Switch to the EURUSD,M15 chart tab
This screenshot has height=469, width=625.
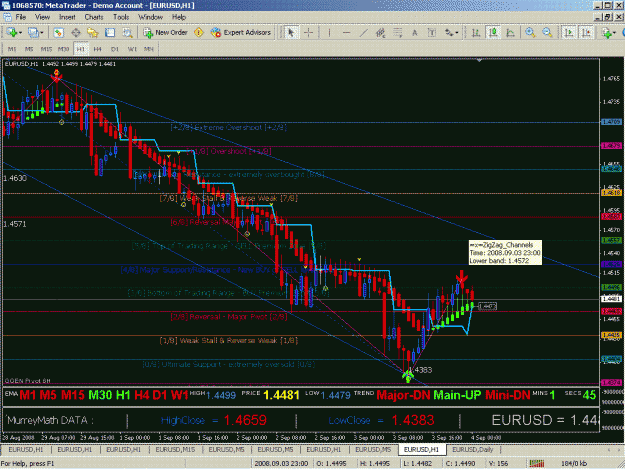pyautogui.click(x=175, y=449)
